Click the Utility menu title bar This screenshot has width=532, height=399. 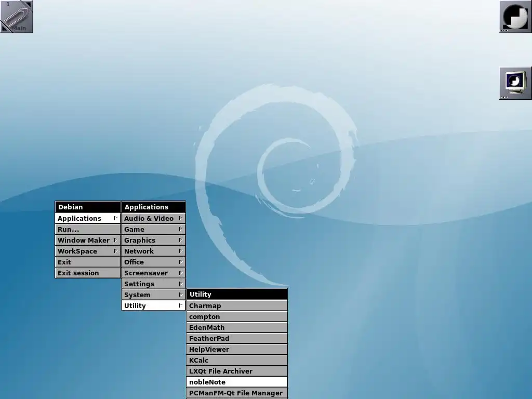tap(237, 294)
